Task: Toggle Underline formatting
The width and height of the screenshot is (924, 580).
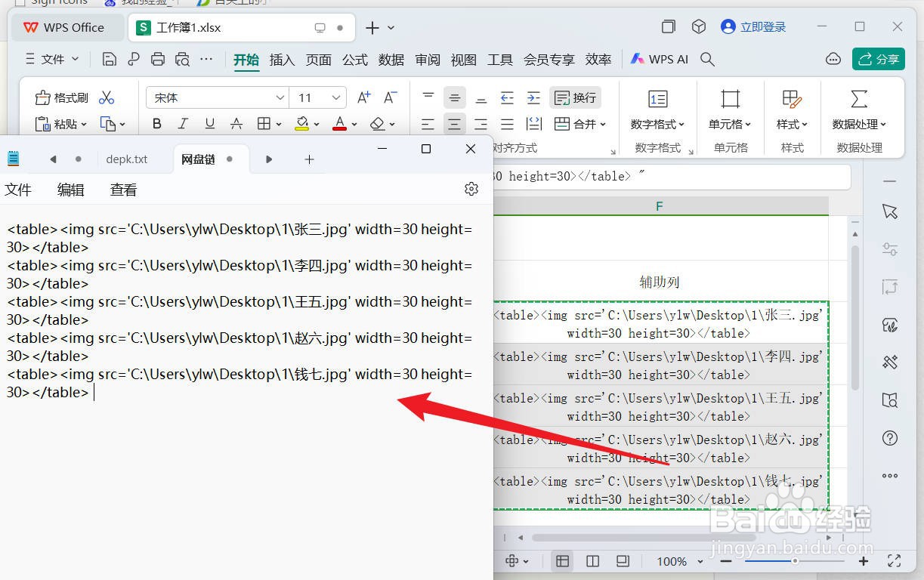Action: pyautogui.click(x=210, y=124)
